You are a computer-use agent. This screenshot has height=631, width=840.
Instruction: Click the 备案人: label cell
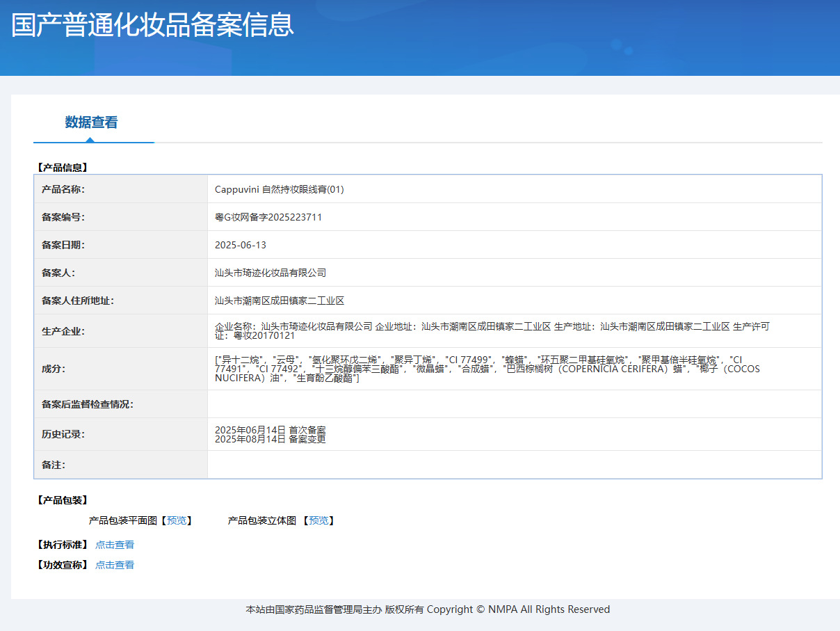coord(121,273)
